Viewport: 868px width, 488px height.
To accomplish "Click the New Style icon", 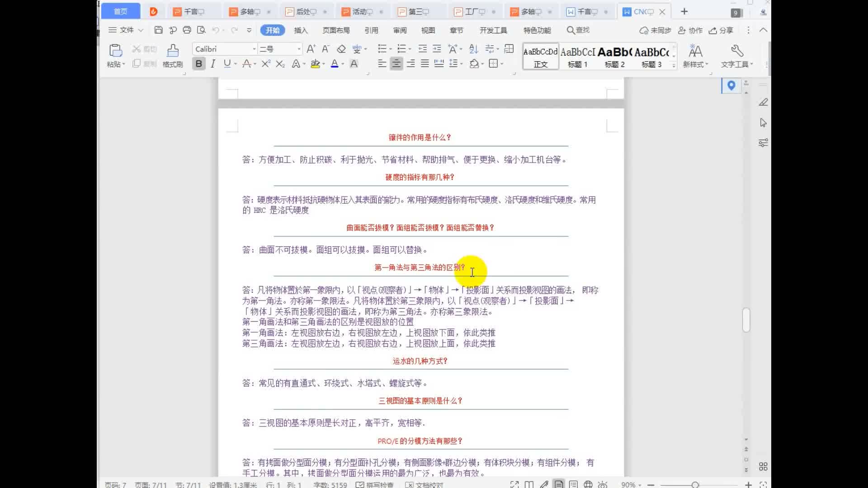I will (695, 50).
